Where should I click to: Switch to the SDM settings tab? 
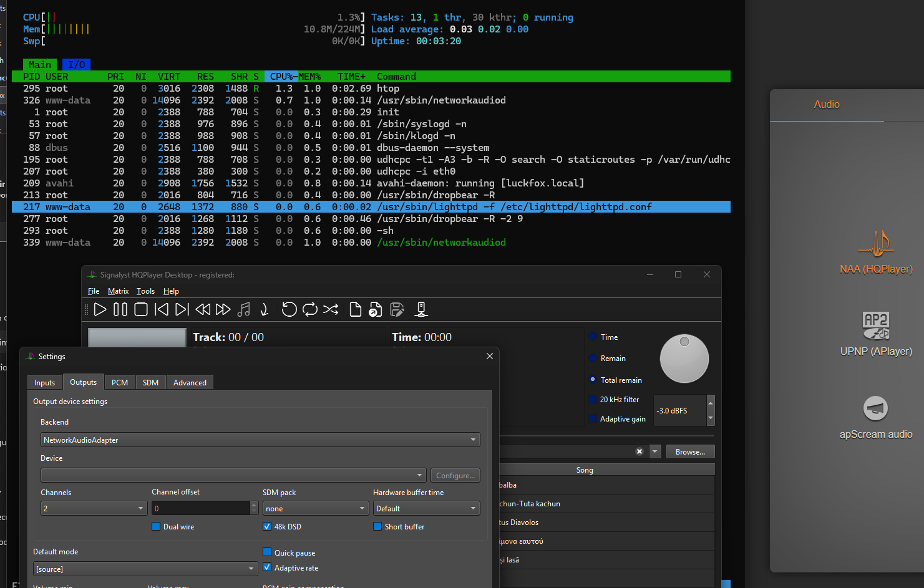(150, 382)
